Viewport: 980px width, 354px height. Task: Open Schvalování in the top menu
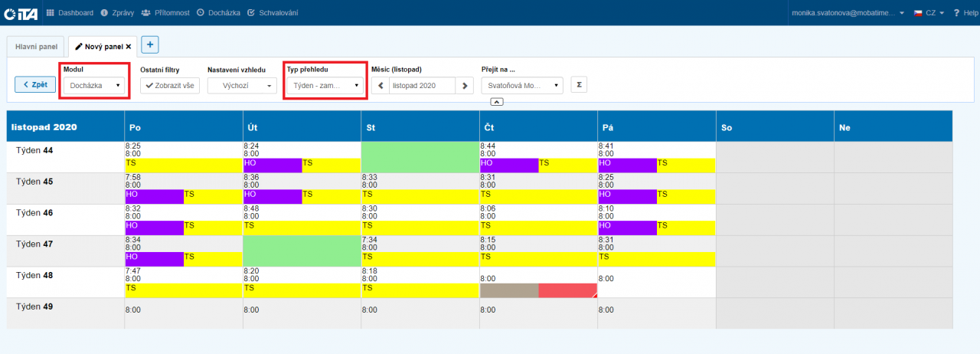(273, 13)
